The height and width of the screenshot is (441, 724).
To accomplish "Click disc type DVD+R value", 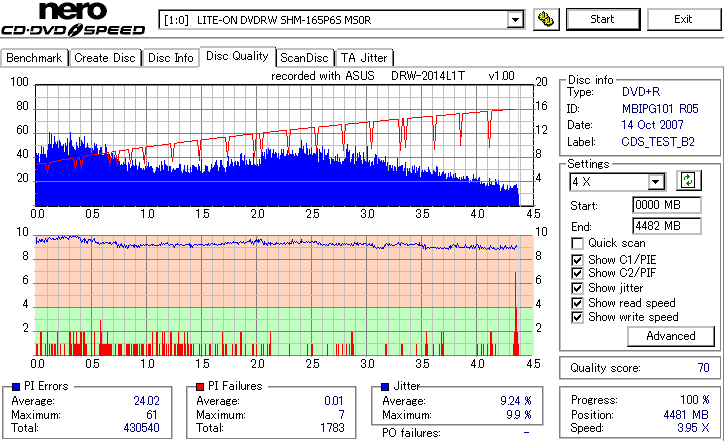I will pos(641,92).
